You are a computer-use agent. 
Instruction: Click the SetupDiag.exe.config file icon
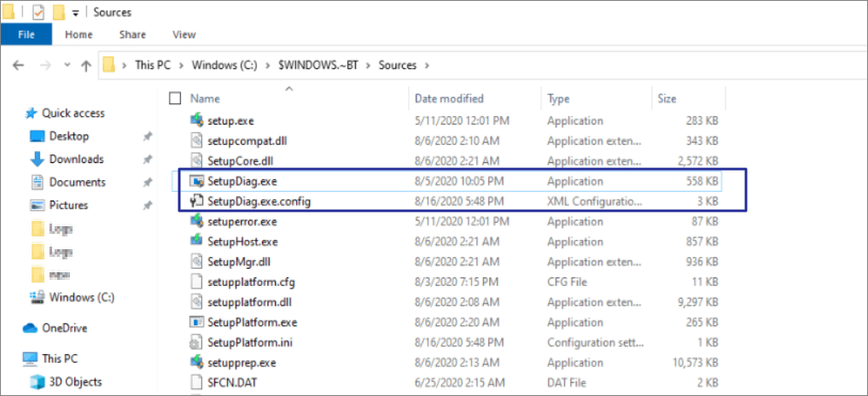[x=197, y=201]
